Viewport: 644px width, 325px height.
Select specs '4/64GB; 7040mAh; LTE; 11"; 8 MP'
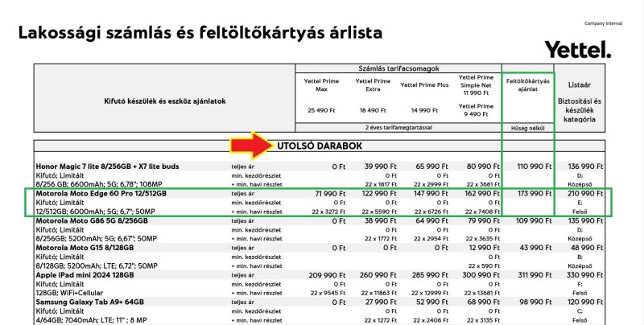(91, 319)
